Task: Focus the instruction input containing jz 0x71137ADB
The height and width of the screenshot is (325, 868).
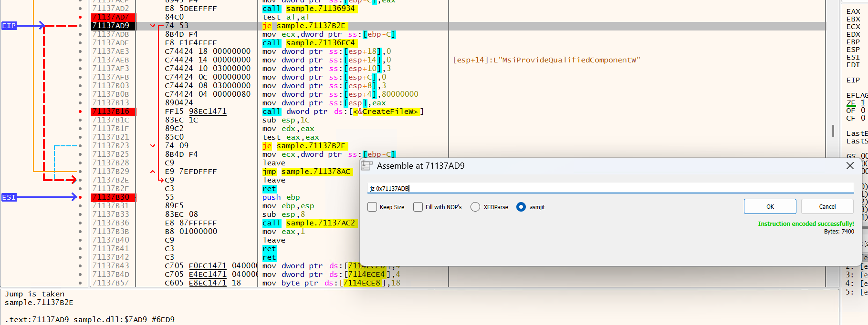Action: click(x=610, y=188)
